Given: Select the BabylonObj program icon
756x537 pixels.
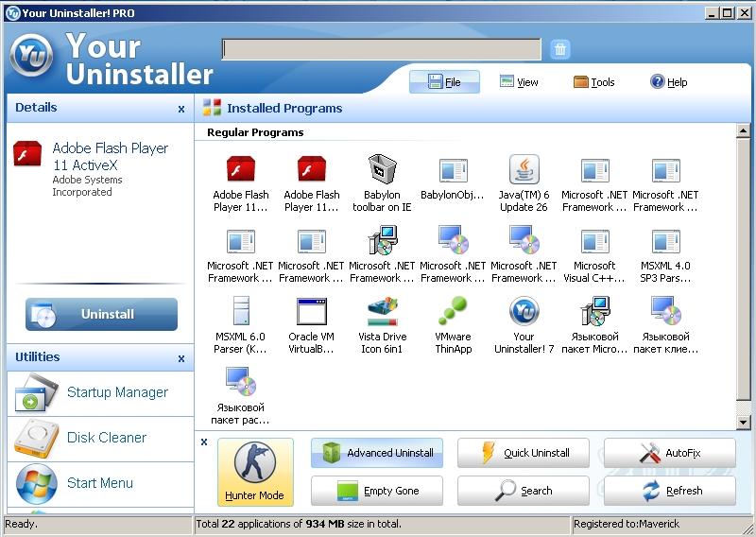Looking at the screenshot, I should 453,170.
